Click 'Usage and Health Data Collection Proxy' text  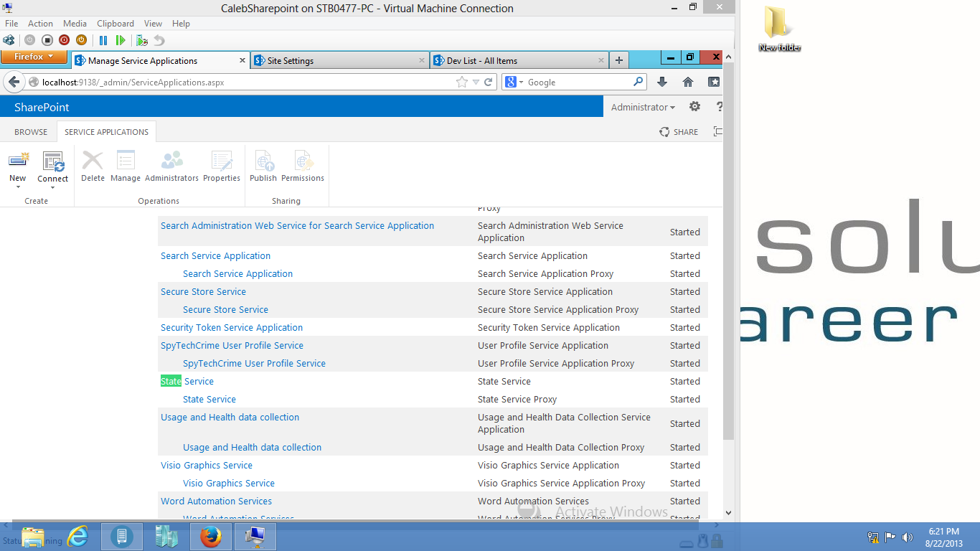coord(561,448)
